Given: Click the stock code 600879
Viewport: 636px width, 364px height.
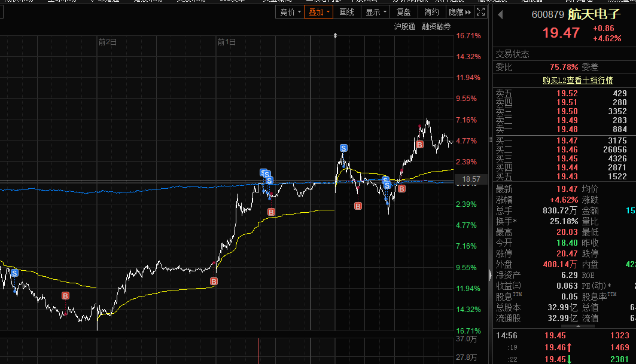Looking at the screenshot, I should (x=547, y=14).
